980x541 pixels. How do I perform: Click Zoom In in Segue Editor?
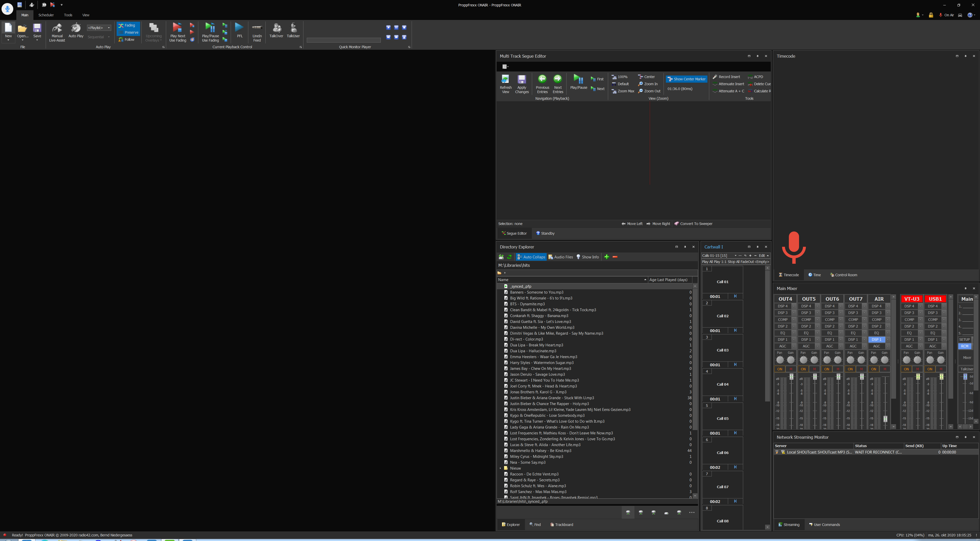point(648,84)
